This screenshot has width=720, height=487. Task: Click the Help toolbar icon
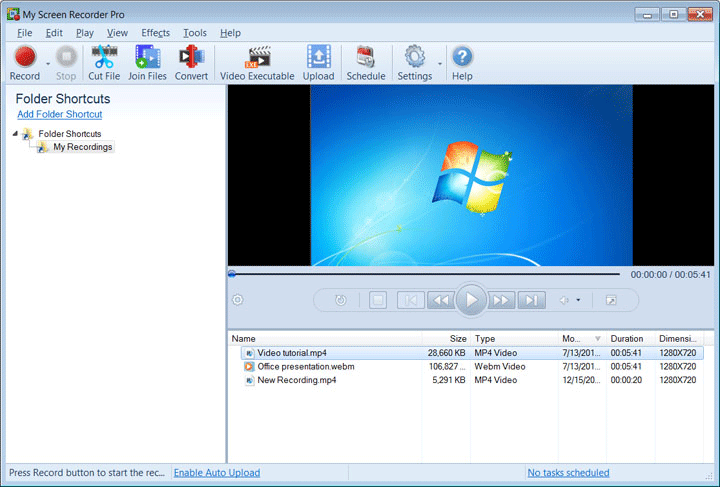(x=462, y=63)
